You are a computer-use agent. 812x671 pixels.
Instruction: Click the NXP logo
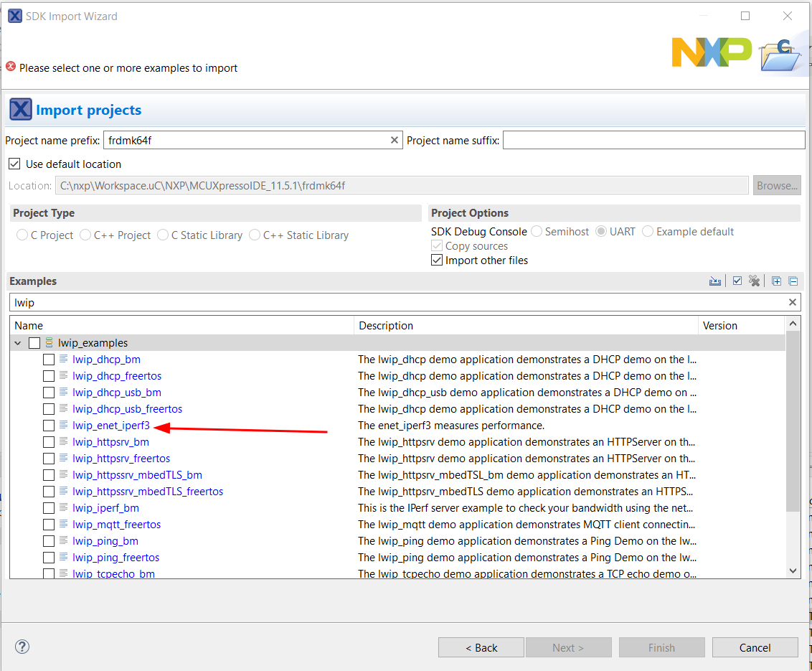[711, 52]
